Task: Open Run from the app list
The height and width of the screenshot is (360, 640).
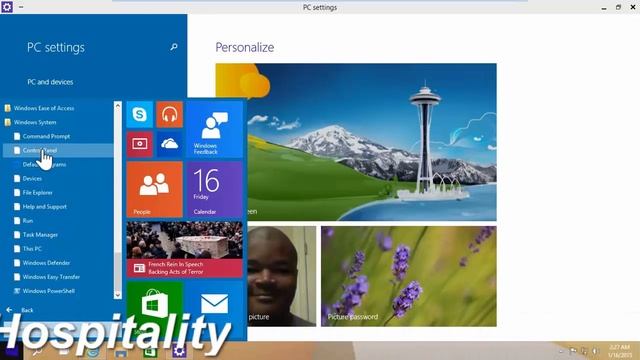Action: coord(28,221)
